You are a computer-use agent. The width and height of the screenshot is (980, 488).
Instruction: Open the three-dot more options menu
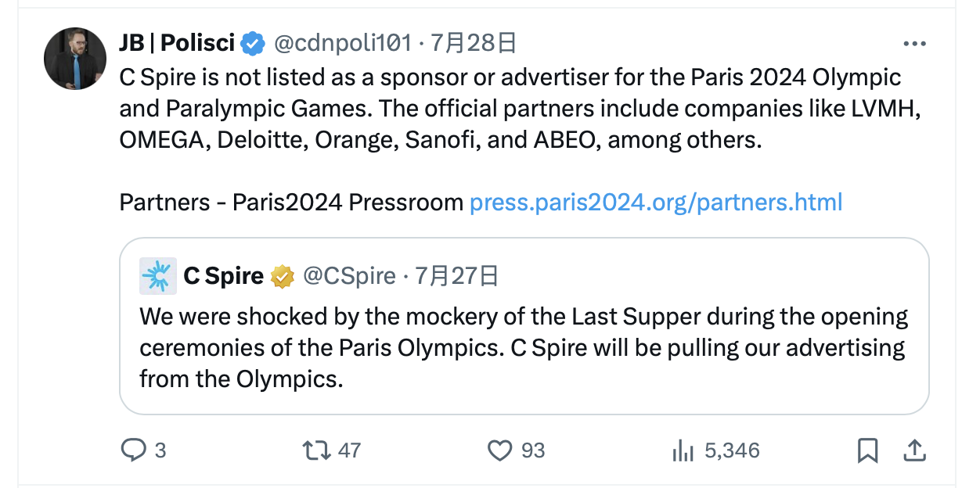pyautogui.click(x=914, y=44)
